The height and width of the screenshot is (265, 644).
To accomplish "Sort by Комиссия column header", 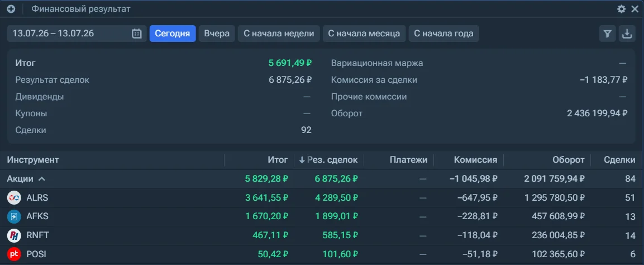I will tap(476, 160).
